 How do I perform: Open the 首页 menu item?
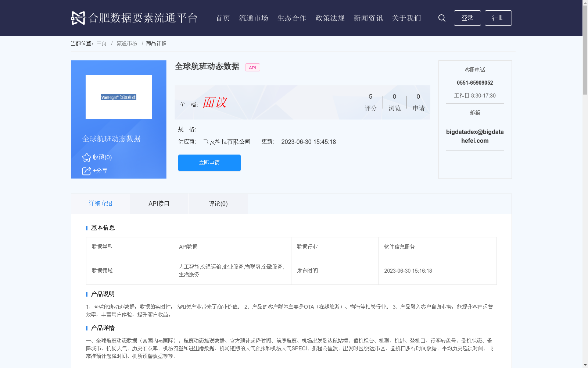223,18
